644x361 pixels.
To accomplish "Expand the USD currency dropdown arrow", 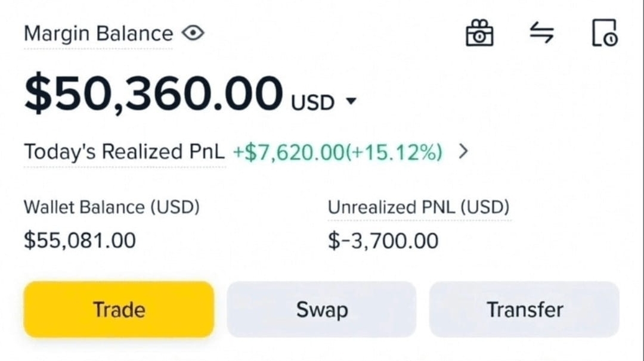I will coord(351,102).
